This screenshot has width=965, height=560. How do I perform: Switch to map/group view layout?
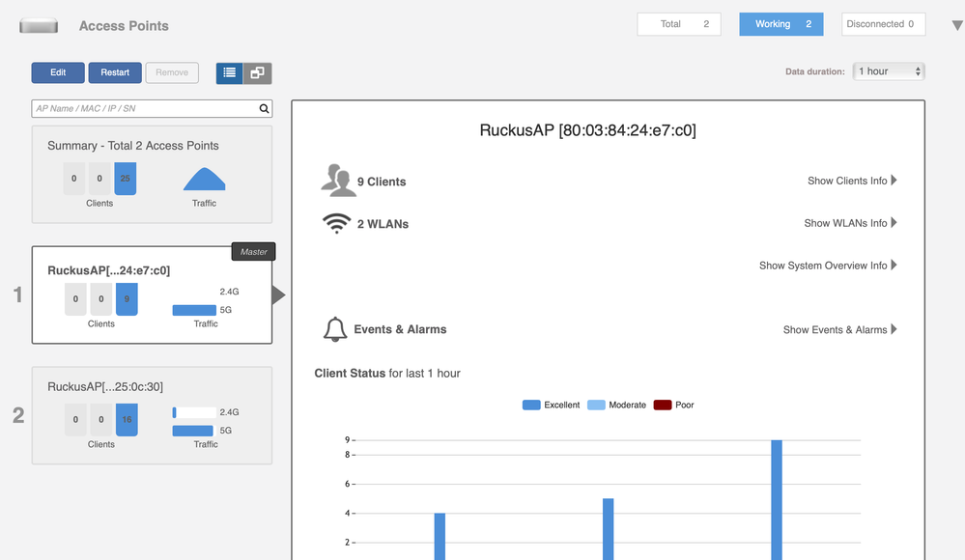[258, 72]
